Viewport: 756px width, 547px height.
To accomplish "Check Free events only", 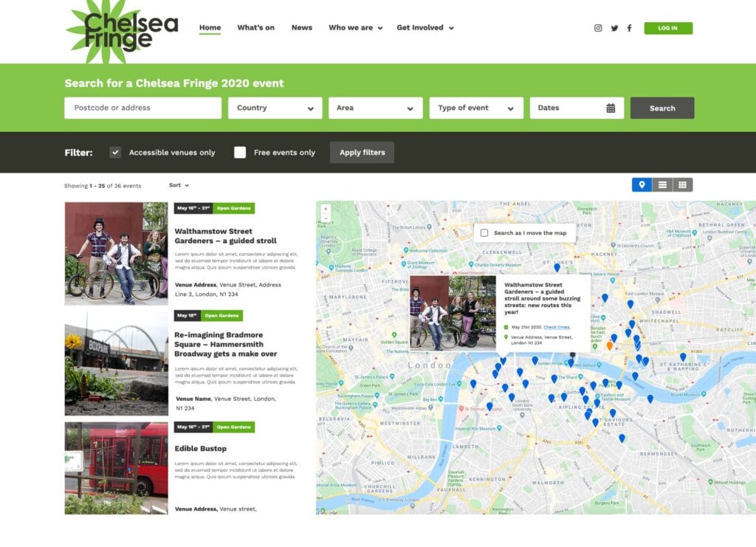I will click(x=240, y=152).
